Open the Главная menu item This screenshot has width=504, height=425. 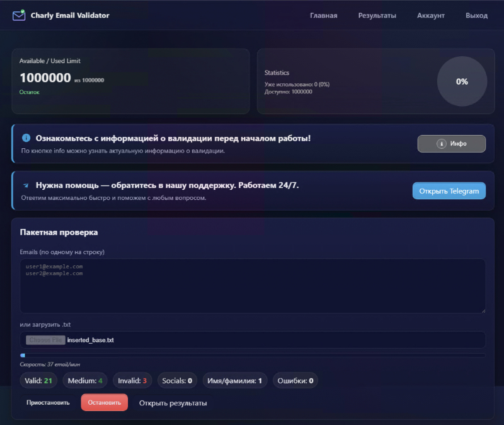point(323,16)
